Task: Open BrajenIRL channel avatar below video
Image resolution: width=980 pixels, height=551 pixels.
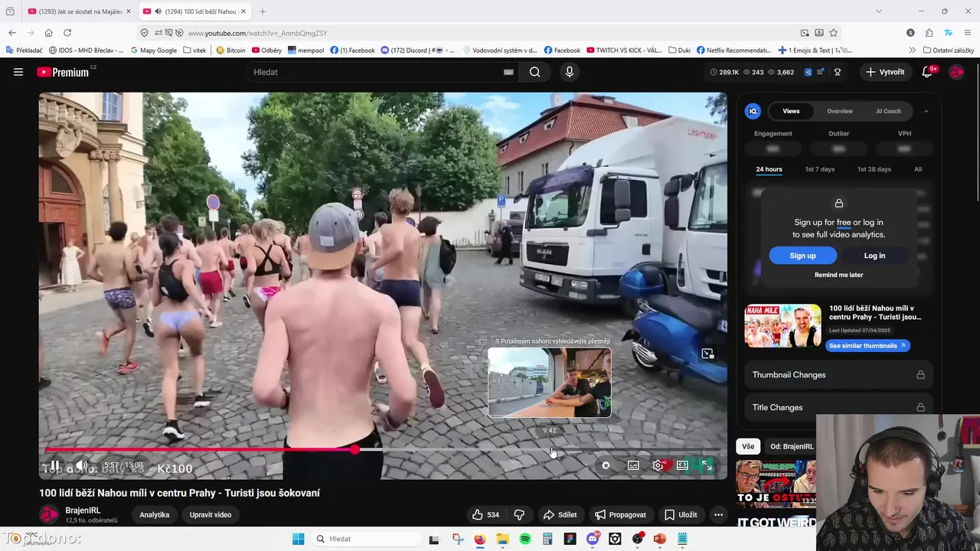Action: pyautogui.click(x=49, y=514)
